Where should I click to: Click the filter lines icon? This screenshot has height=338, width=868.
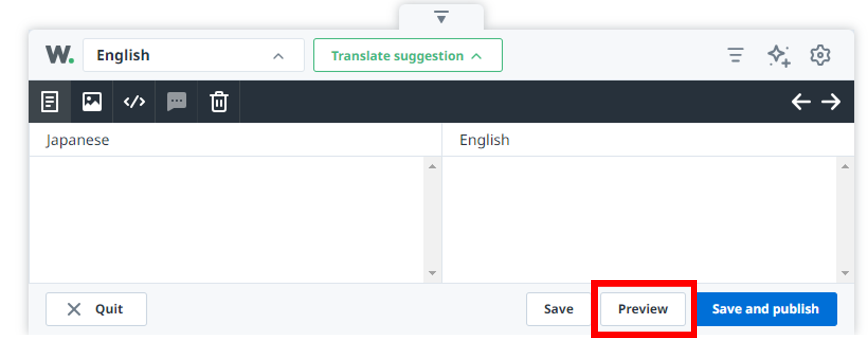coord(735,55)
